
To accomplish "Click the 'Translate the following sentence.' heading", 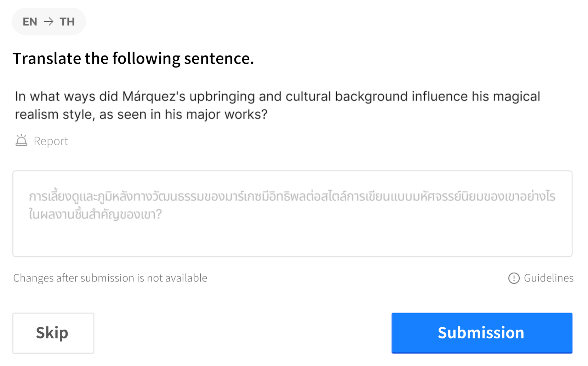I will 133,58.
